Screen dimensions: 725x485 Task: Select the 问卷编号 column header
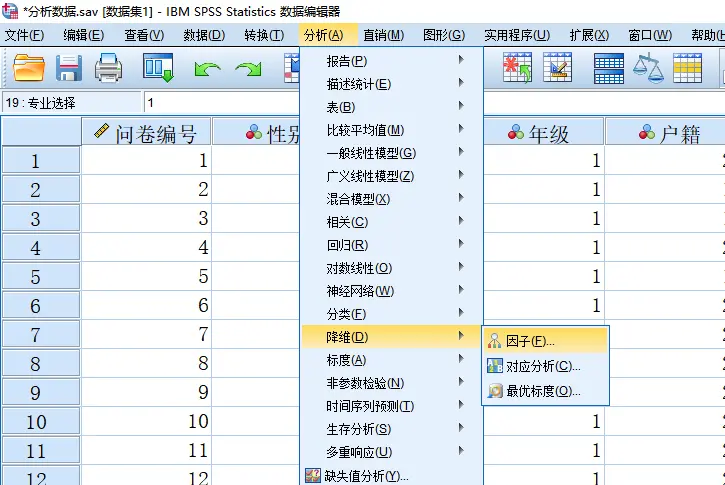pyautogui.click(x=146, y=132)
